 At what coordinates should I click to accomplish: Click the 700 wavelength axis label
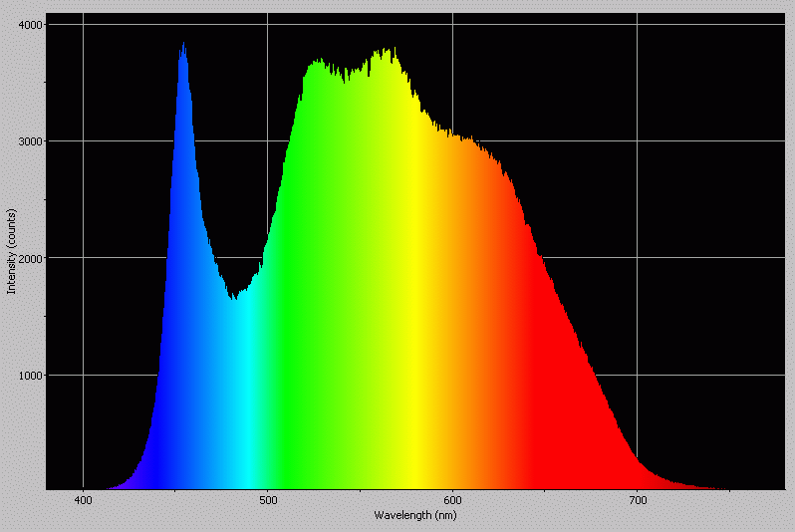pos(637,500)
